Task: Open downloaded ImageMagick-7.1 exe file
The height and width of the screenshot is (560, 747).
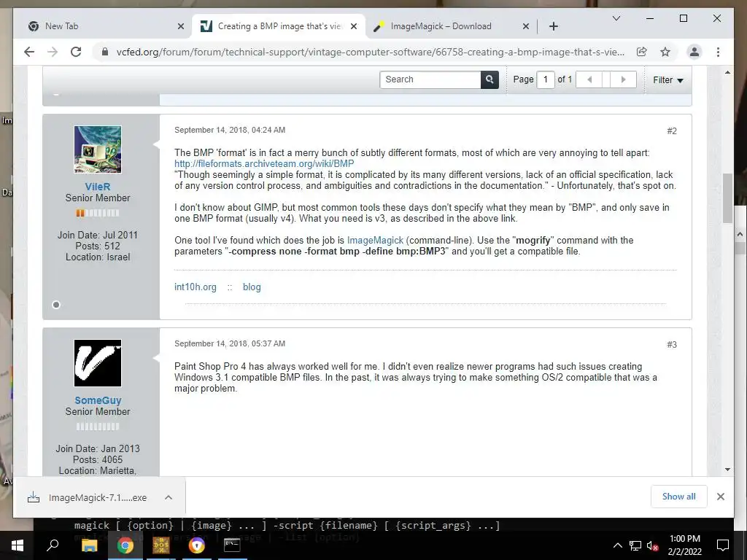Action: pos(98,497)
